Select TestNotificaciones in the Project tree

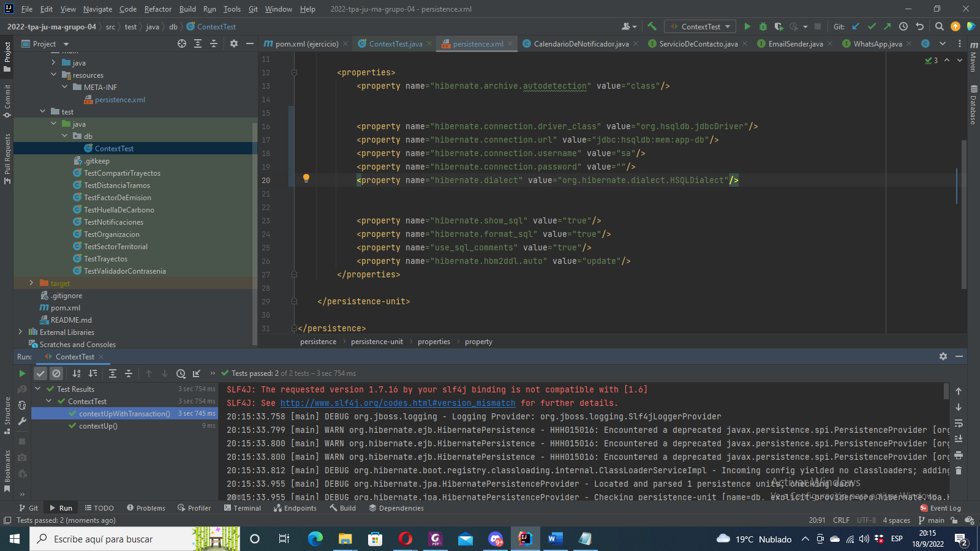click(113, 222)
